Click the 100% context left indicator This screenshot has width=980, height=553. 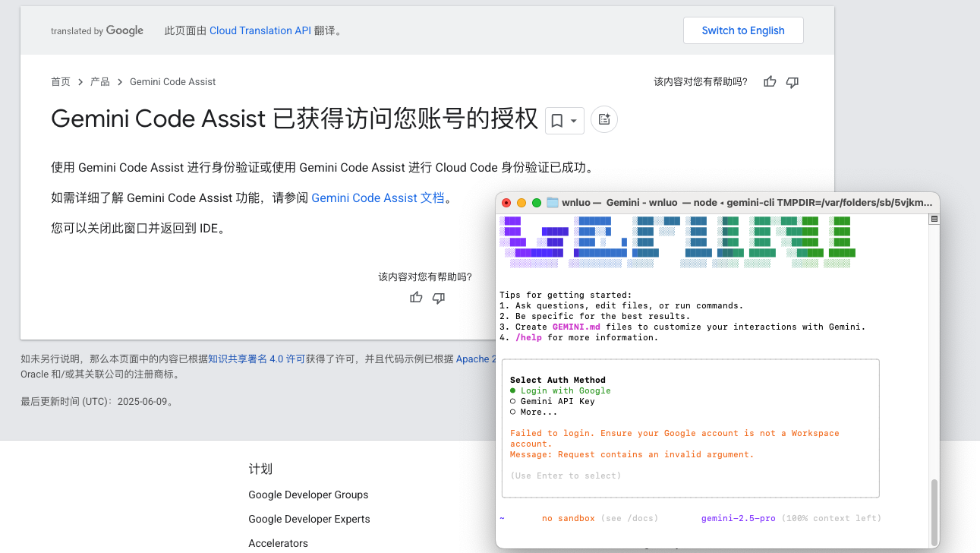click(x=831, y=518)
